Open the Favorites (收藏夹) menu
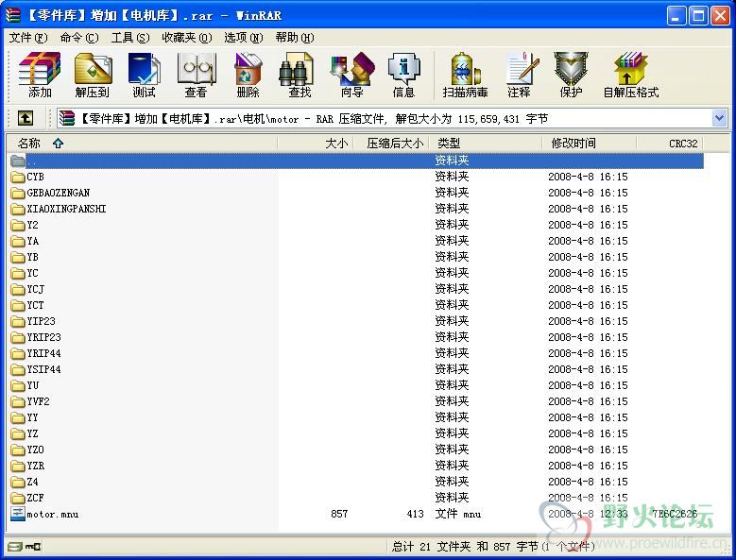The height and width of the screenshot is (560, 736). click(x=186, y=38)
